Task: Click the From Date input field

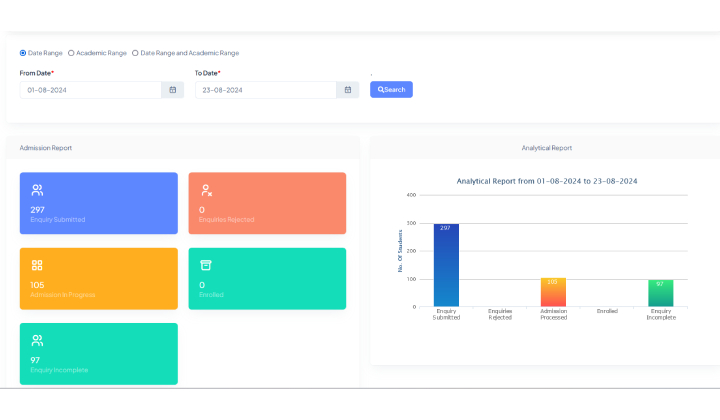Action: 90,90
